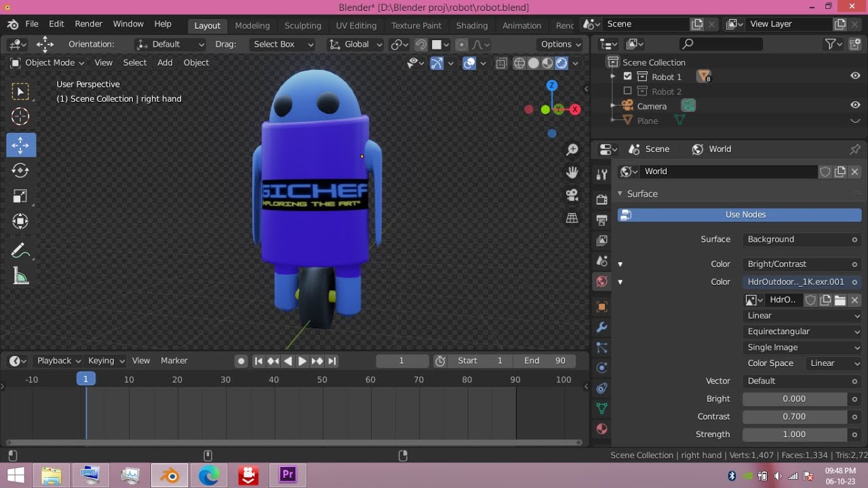The image size is (868, 488).
Task: Switch to wireframe shading mode
Action: (x=519, y=63)
